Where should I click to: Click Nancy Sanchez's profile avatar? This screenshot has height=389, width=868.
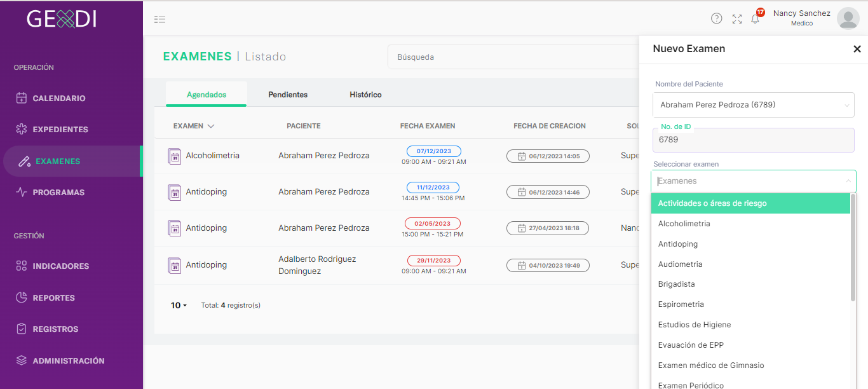(848, 18)
